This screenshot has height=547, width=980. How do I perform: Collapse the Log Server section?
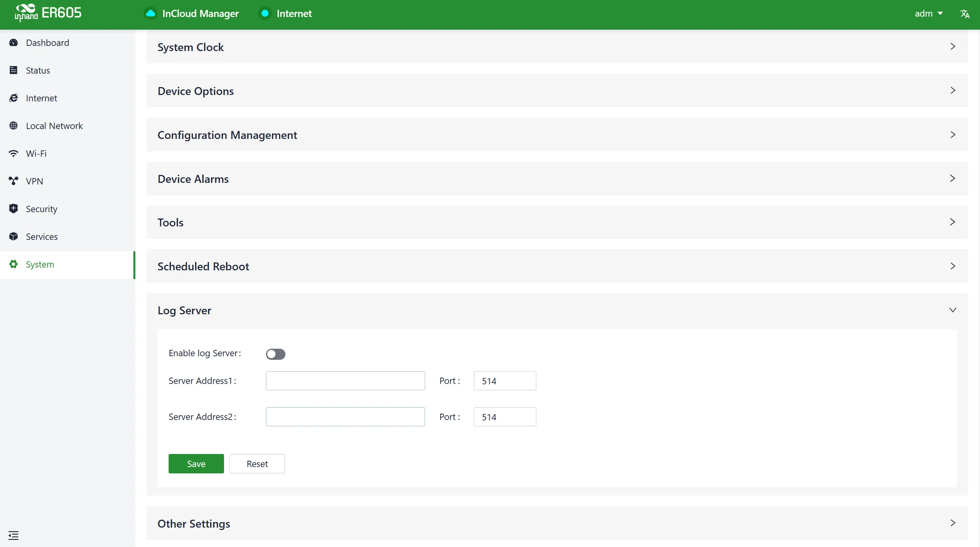pos(557,310)
